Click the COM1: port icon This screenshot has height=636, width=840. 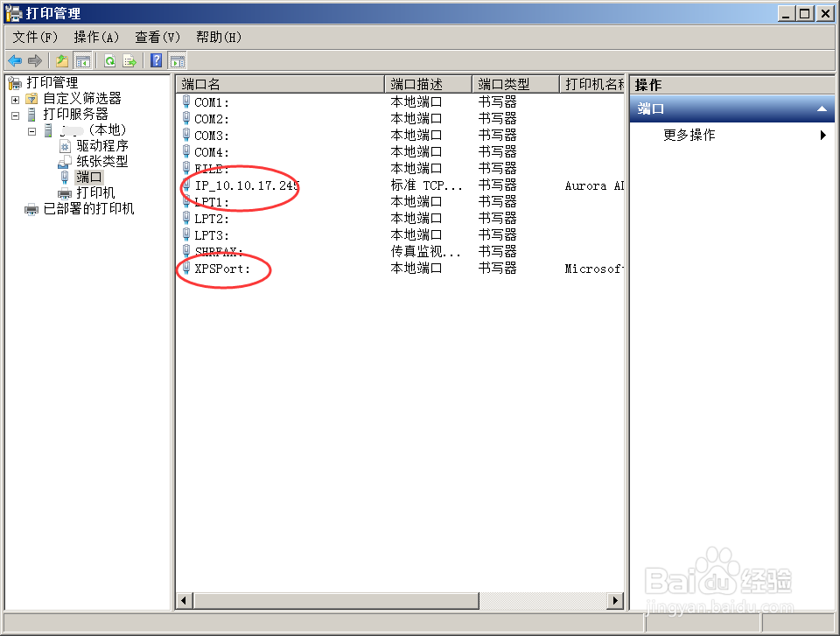[x=186, y=101]
